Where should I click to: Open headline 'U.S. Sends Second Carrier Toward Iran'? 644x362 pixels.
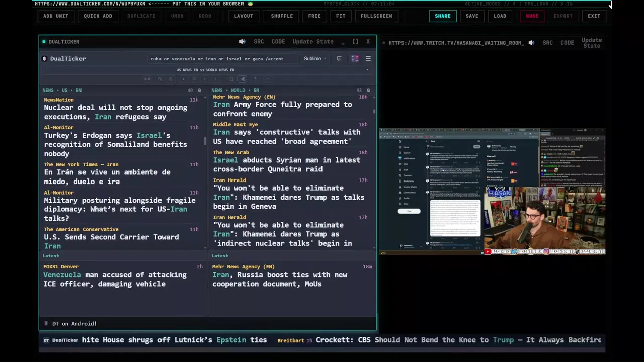(x=111, y=241)
